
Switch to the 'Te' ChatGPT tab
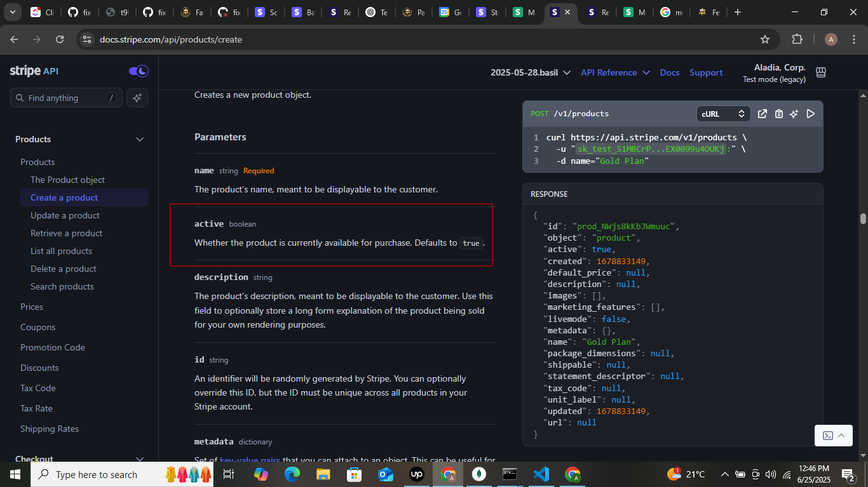(x=377, y=12)
